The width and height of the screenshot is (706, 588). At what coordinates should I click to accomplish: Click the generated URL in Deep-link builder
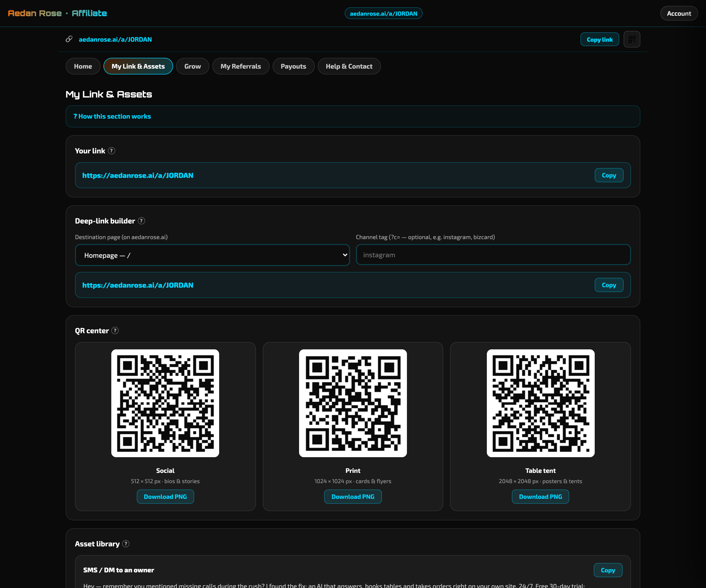138,285
